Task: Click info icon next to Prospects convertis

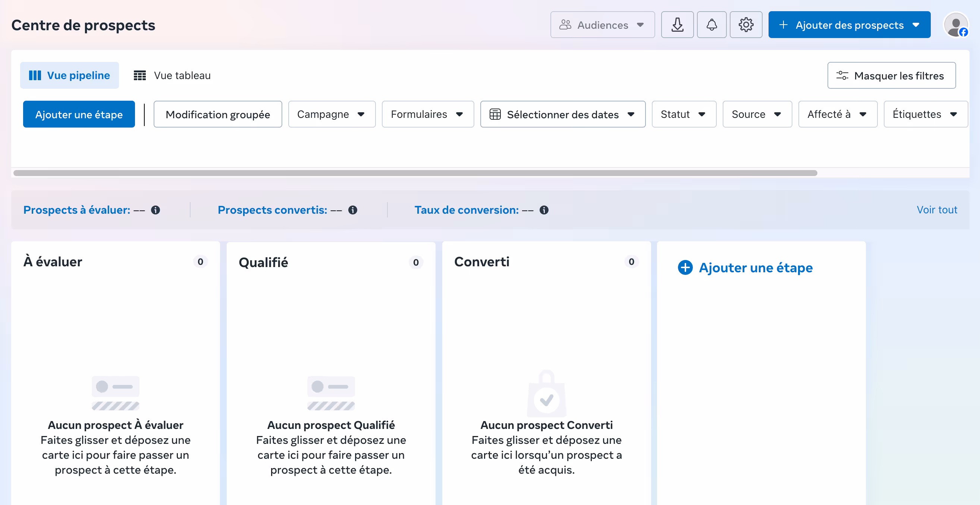Action: click(353, 210)
